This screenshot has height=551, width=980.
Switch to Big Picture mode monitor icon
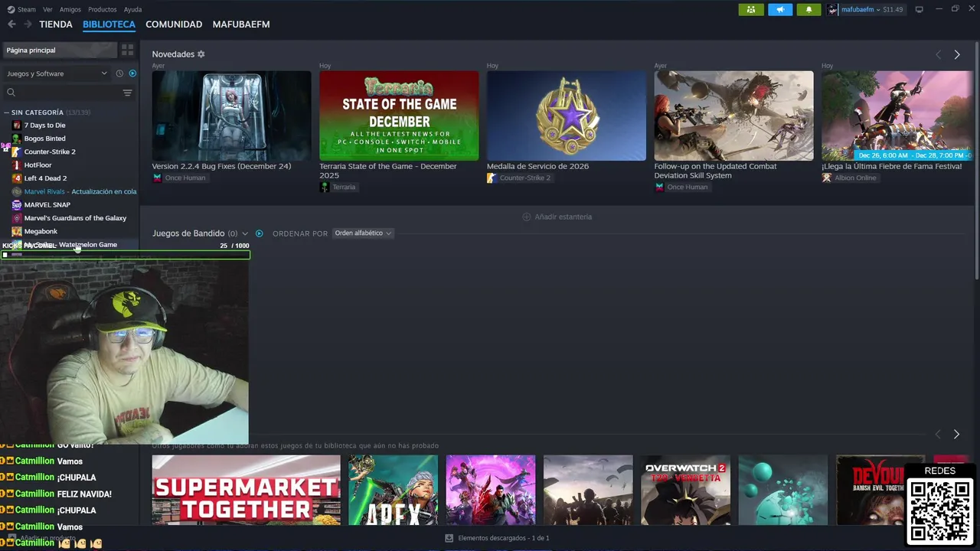pyautogui.click(x=920, y=9)
